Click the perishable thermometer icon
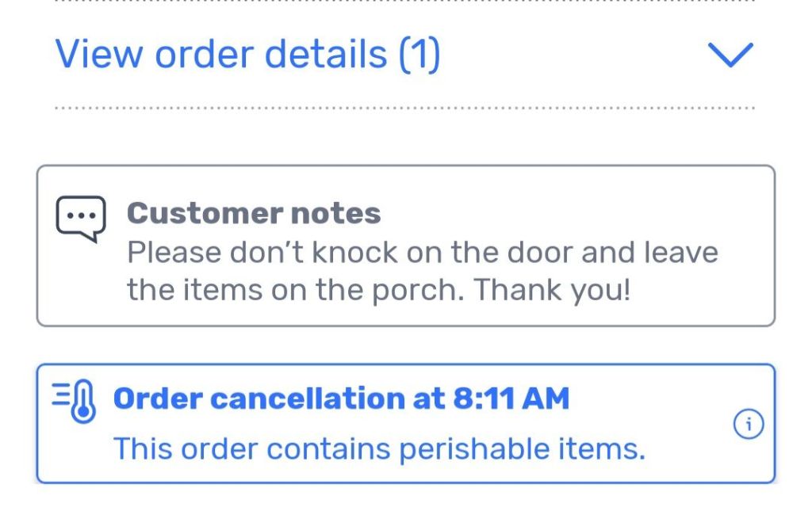Screen dimensions: 812x530 77,401
